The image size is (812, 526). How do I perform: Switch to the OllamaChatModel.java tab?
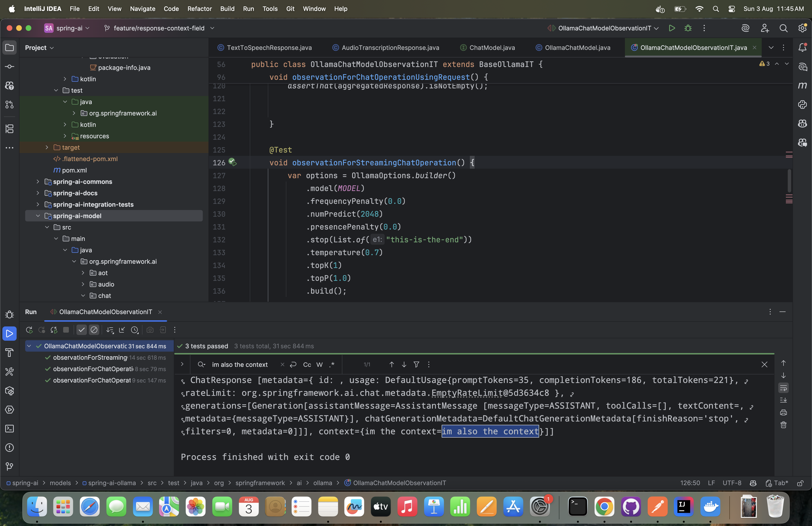(x=577, y=48)
